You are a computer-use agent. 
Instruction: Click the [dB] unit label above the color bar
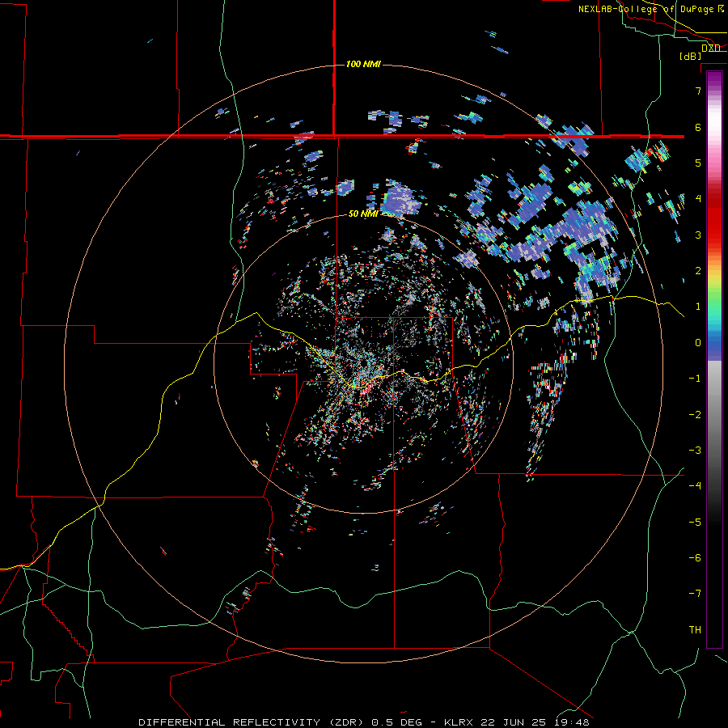tap(690, 56)
